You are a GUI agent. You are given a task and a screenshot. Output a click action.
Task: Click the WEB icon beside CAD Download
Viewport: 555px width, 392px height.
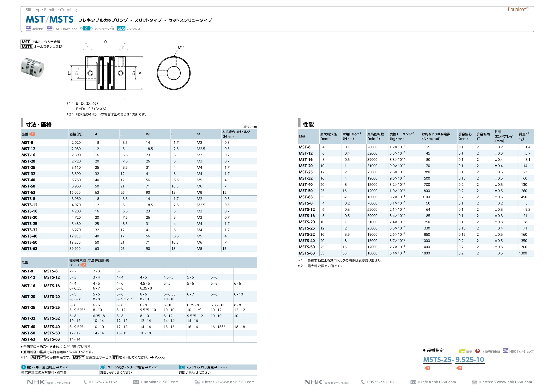(x=50, y=28)
